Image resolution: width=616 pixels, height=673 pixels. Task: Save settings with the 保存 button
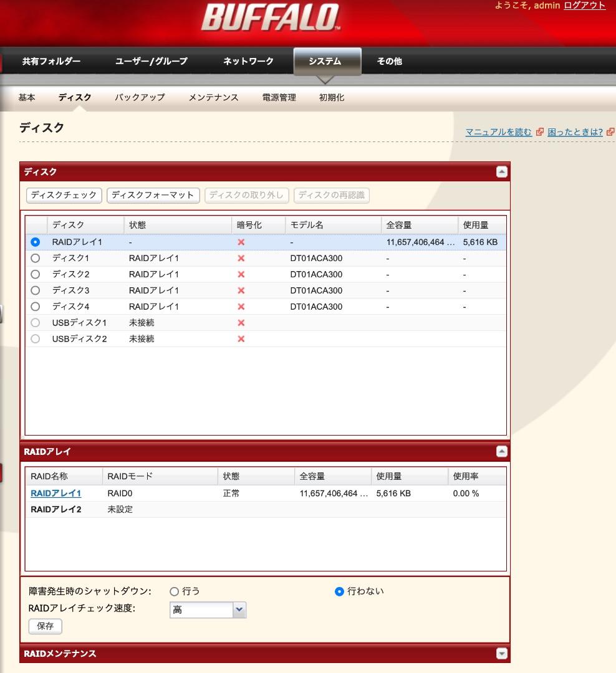point(45,626)
